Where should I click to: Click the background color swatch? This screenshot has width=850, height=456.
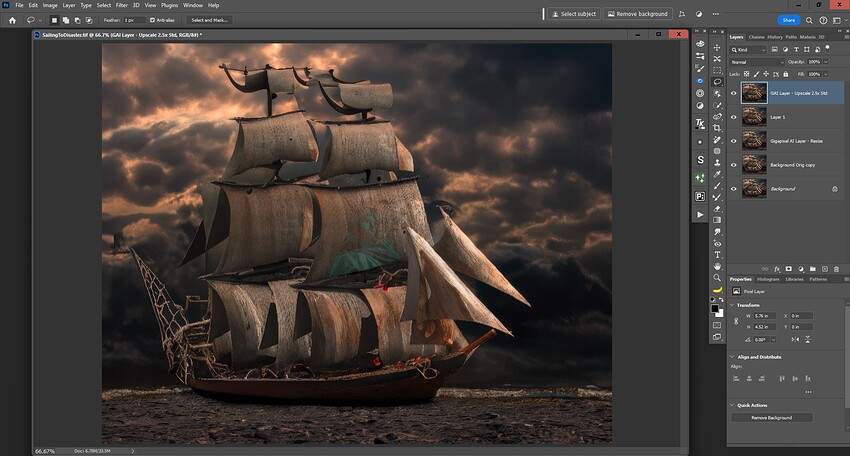(720, 313)
